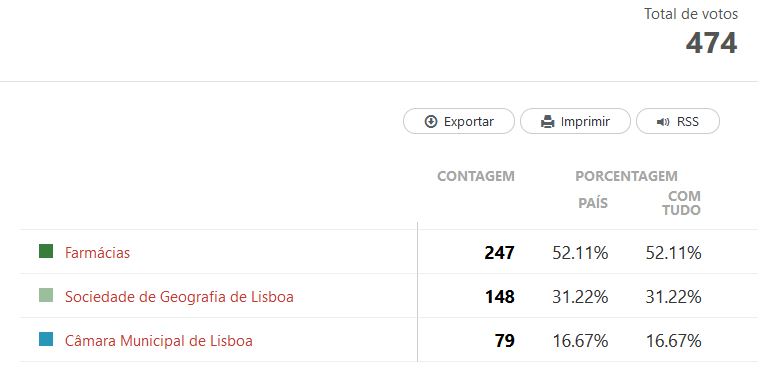The width and height of the screenshot is (763, 371).
Task: Open Sociedade de Geografia de Lisboa link
Action: [x=179, y=297]
